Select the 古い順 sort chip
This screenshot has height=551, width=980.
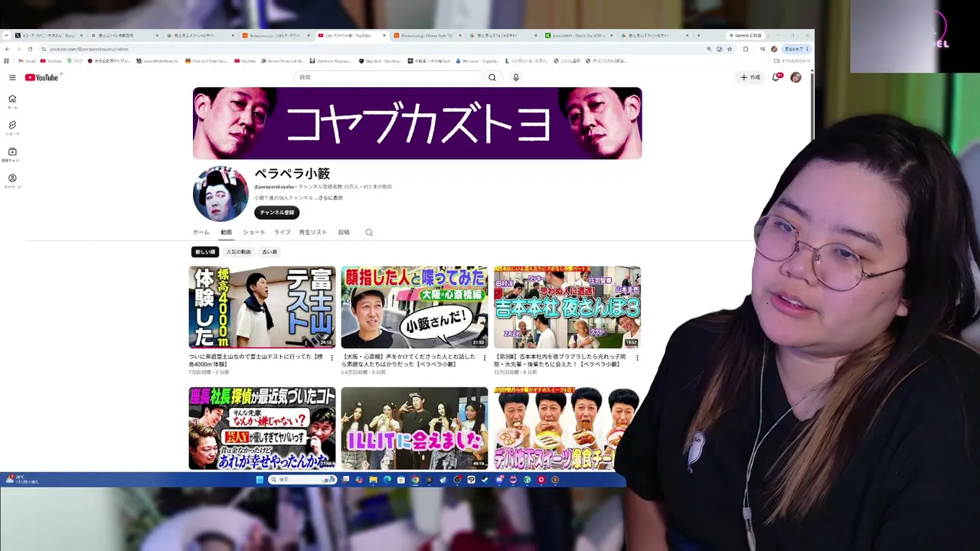[x=269, y=252]
